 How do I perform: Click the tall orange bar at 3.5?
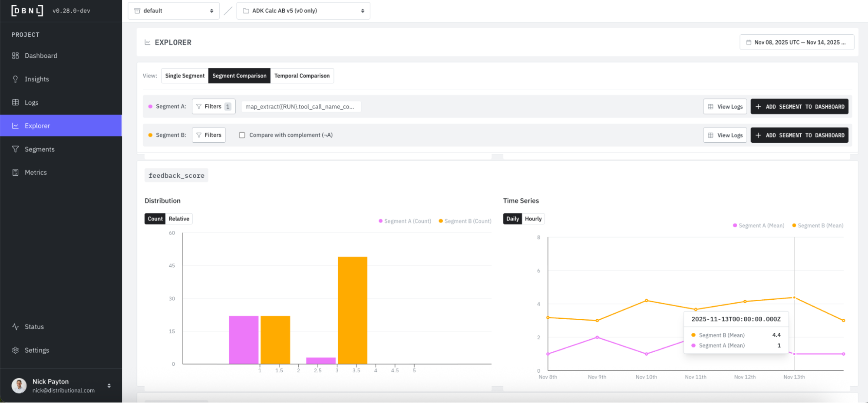(353, 310)
